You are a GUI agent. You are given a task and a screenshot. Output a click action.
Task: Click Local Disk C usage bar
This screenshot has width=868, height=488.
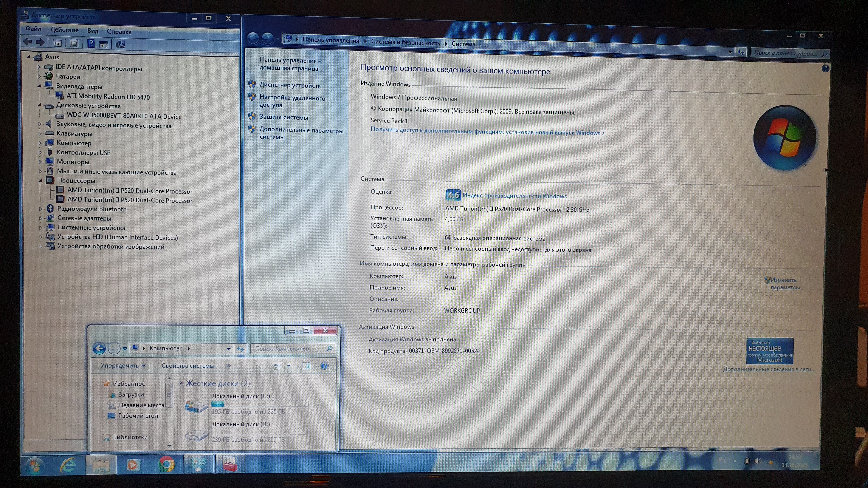click(259, 404)
